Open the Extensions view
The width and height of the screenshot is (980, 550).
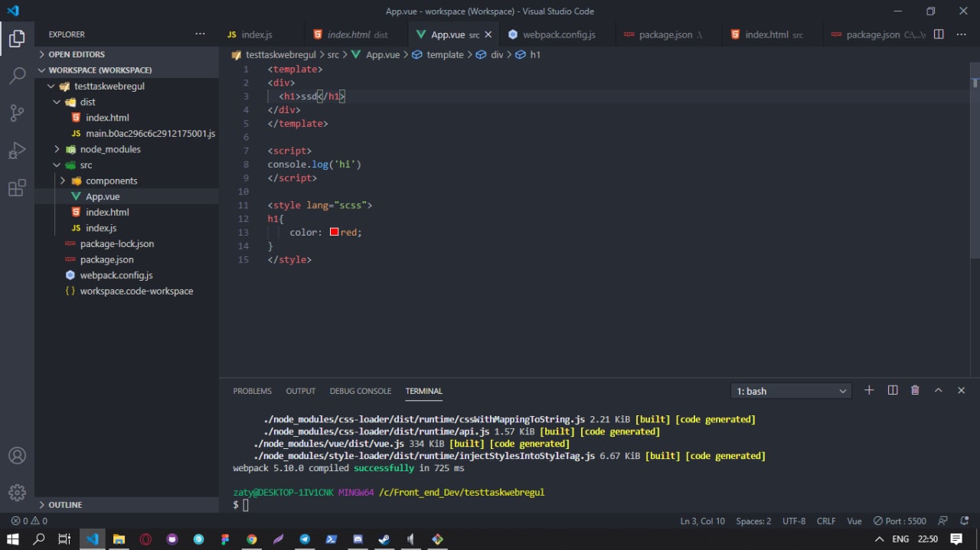[17, 188]
